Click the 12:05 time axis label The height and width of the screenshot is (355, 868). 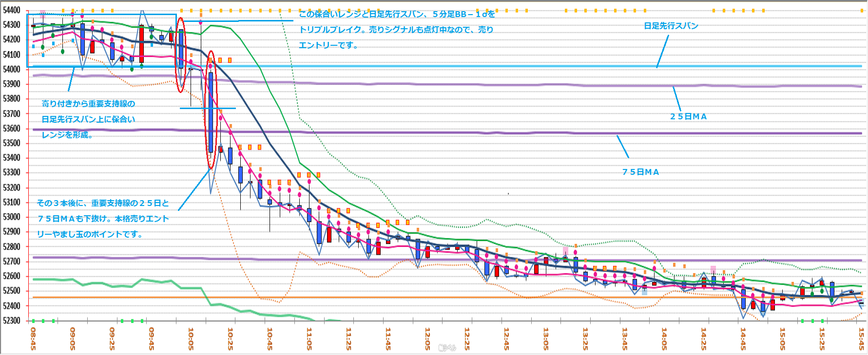click(427, 338)
